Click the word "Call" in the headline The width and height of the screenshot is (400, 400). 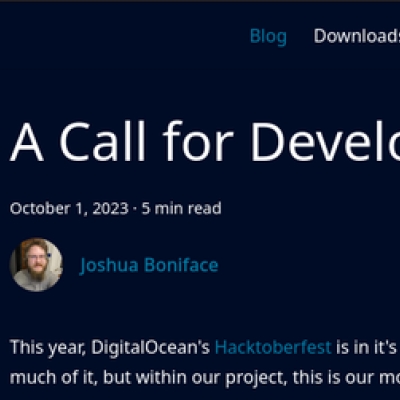tap(103, 141)
